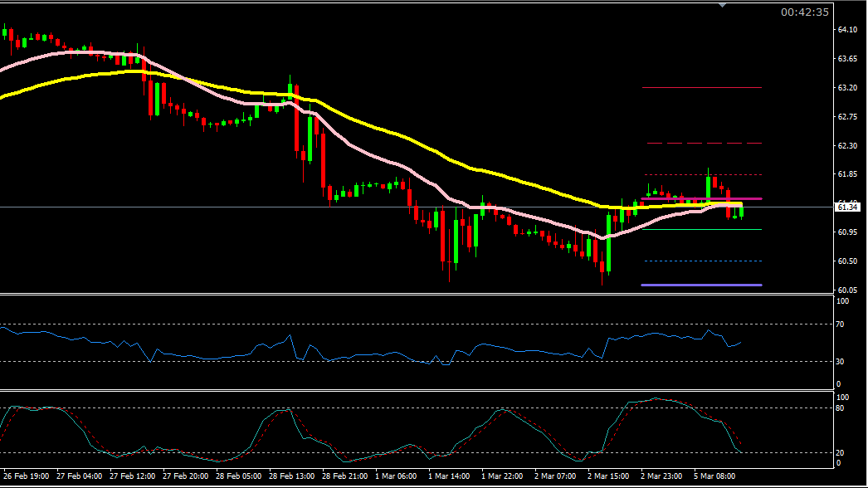Select the dashed red line near 62.30
The width and height of the screenshot is (868, 488).
coord(705,144)
